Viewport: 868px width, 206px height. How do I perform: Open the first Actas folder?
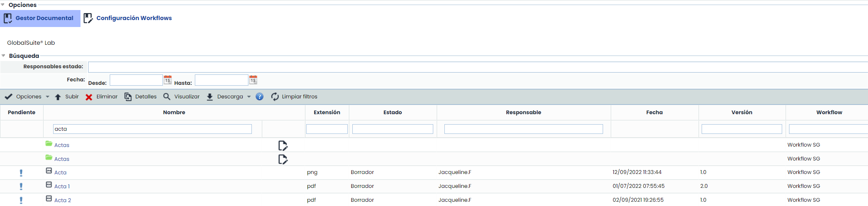pyautogui.click(x=62, y=145)
